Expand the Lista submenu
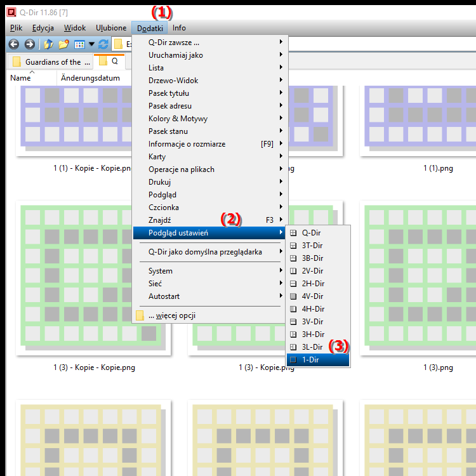The image size is (476, 476). pyautogui.click(x=210, y=68)
